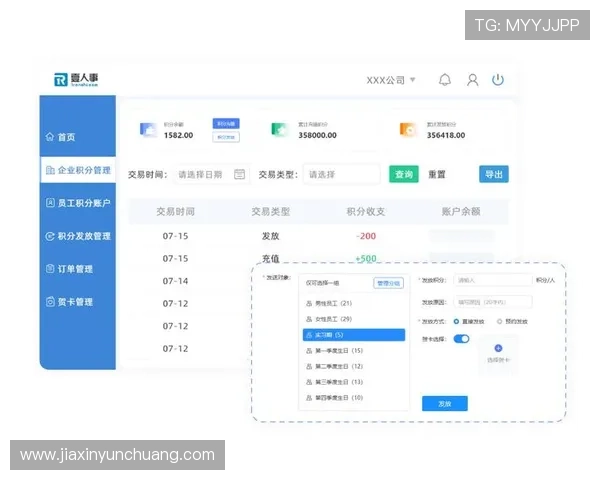
Task: Open 贺卡管理 in the sidebar
Action: (x=78, y=302)
